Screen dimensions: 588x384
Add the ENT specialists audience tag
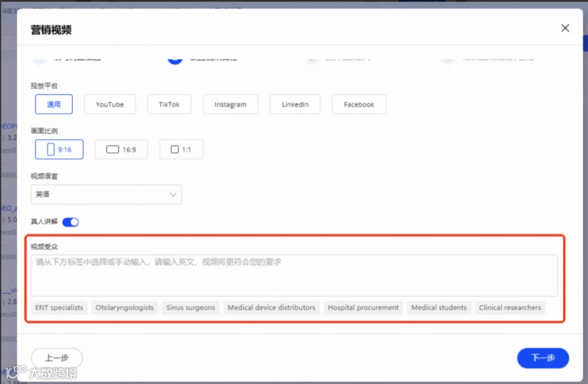[x=59, y=308]
